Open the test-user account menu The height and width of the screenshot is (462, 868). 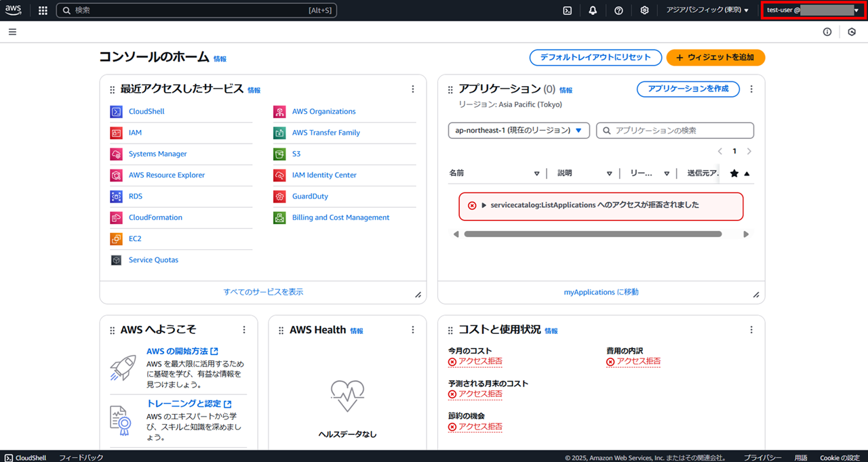click(x=813, y=10)
